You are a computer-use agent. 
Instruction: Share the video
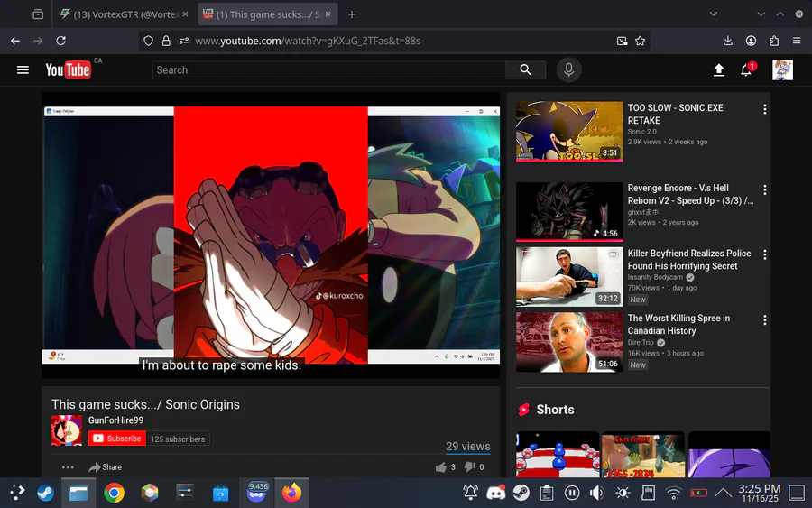(106, 467)
